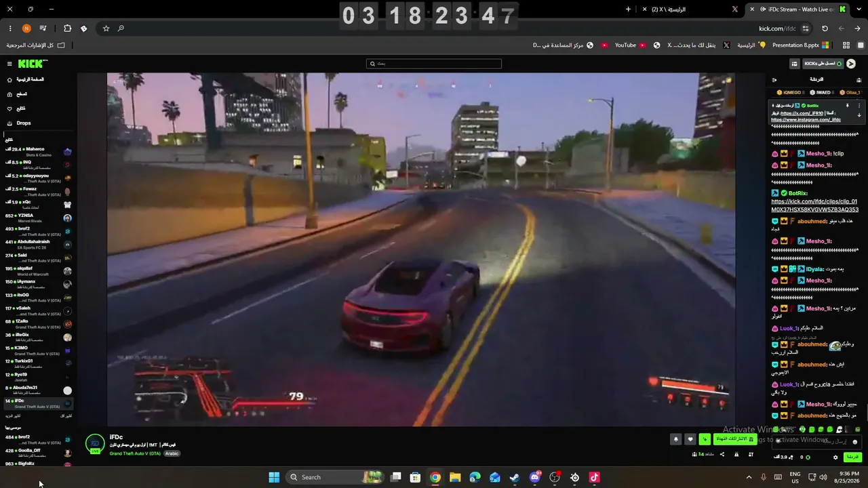The image size is (868, 488).
Task: Open the Kick sidebar hamburger menu
Action: [9, 64]
